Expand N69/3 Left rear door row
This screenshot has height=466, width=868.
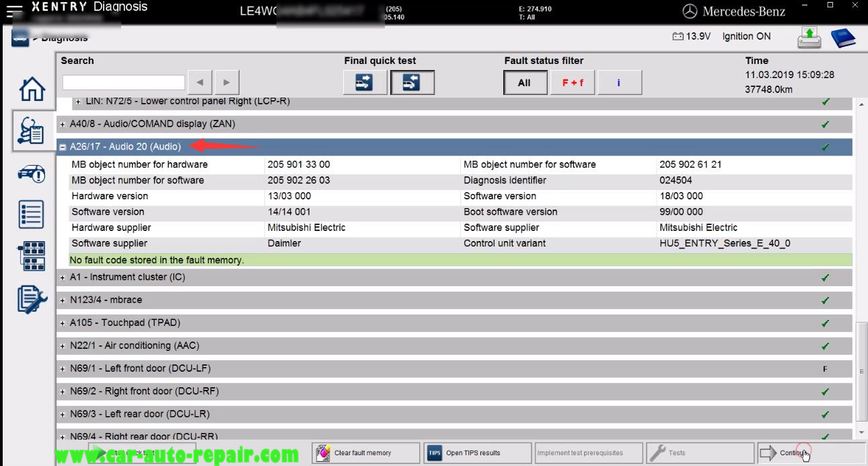point(63,415)
